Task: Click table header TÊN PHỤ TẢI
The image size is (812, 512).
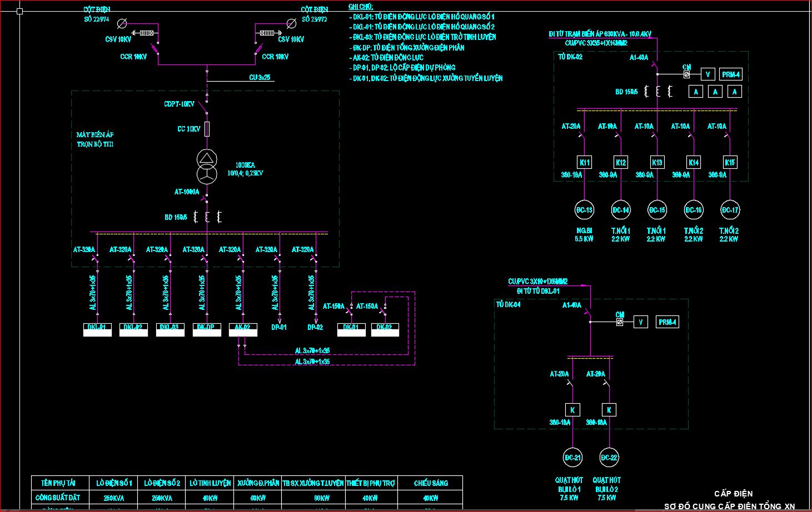Action: click(58, 483)
